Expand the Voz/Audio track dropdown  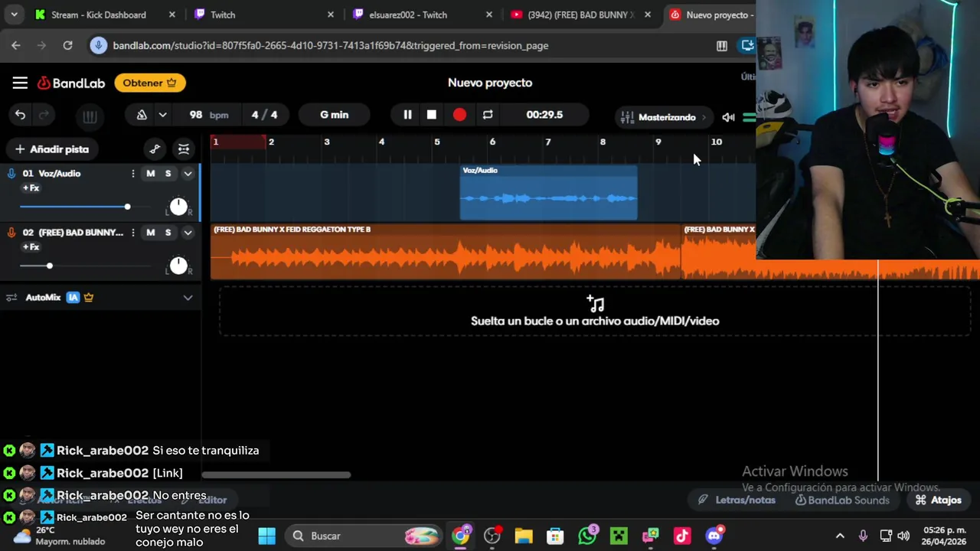point(188,174)
